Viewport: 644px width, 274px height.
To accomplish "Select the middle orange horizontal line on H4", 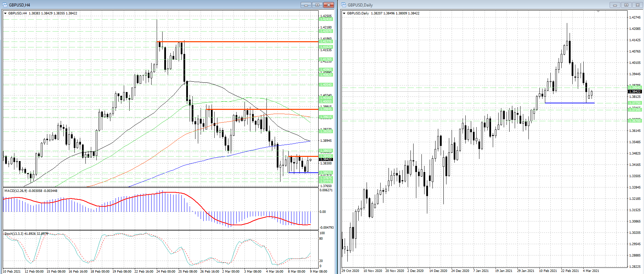I will point(262,110).
